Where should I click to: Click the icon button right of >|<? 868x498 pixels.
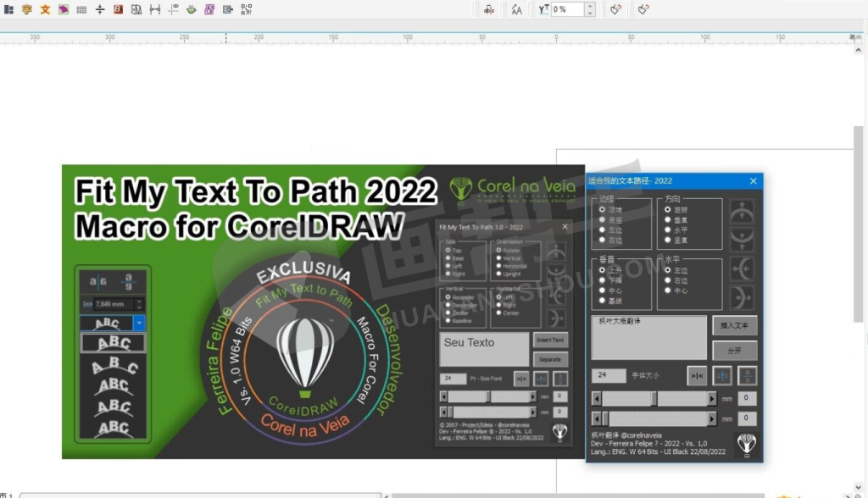722,376
